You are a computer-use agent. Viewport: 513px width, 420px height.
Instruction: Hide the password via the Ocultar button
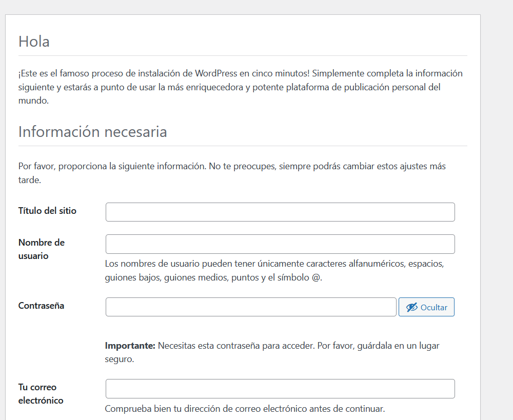click(x=426, y=307)
